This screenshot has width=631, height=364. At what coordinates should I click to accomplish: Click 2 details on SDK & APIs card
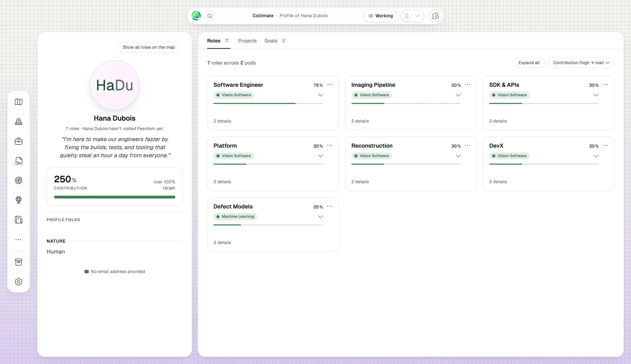pos(498,121)
